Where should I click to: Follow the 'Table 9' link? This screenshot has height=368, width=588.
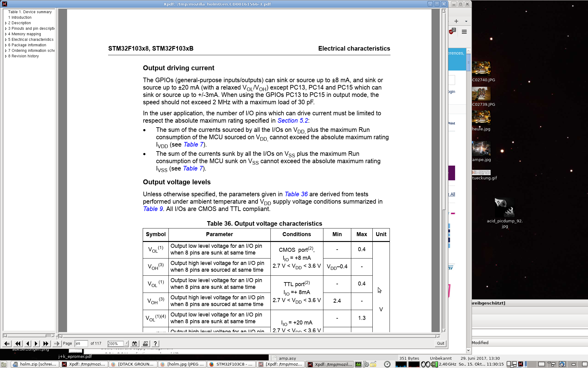(153, 209)
